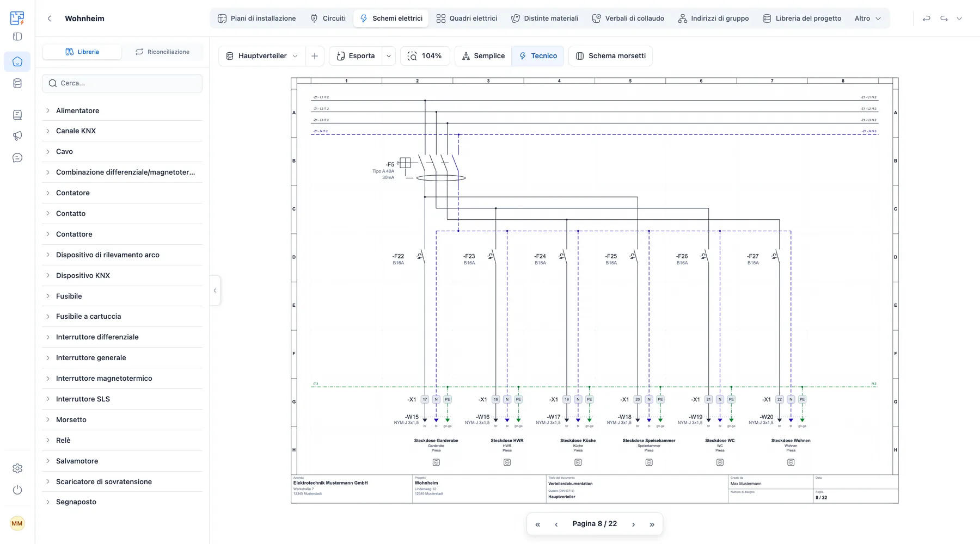Image resolution: width=980 pixels, height=544 pixels.
Task: Add a new distribution board with plus
Action: [315, 56]
